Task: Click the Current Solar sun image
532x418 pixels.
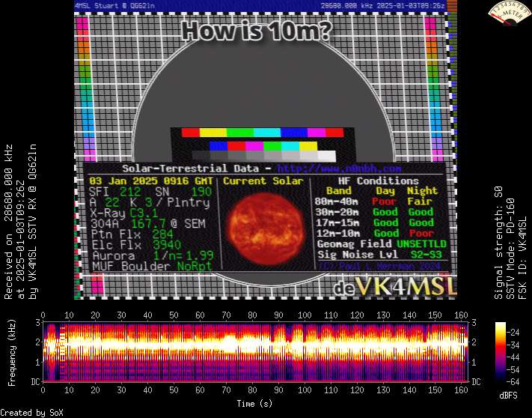Action: 262,224
